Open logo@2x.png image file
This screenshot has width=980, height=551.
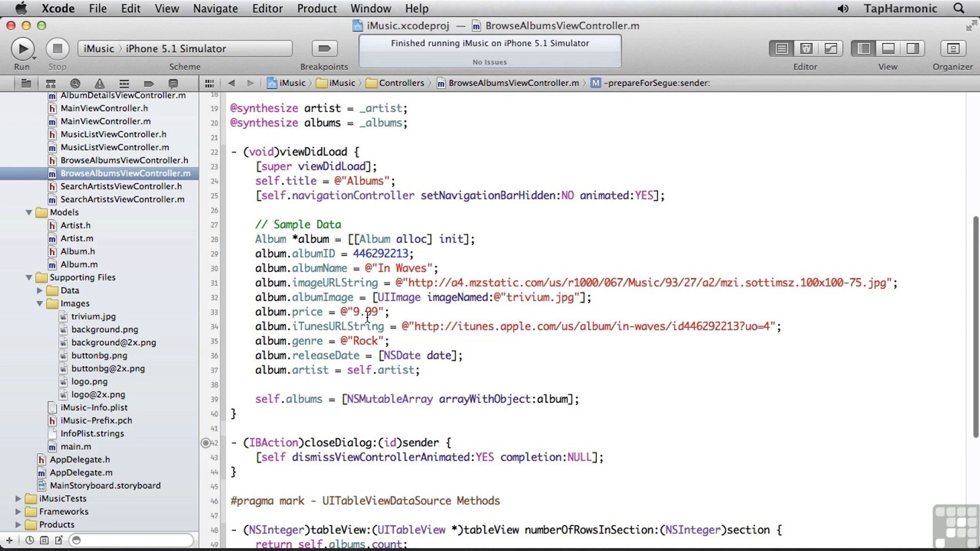pyautogui.click(x=98, y=394)
